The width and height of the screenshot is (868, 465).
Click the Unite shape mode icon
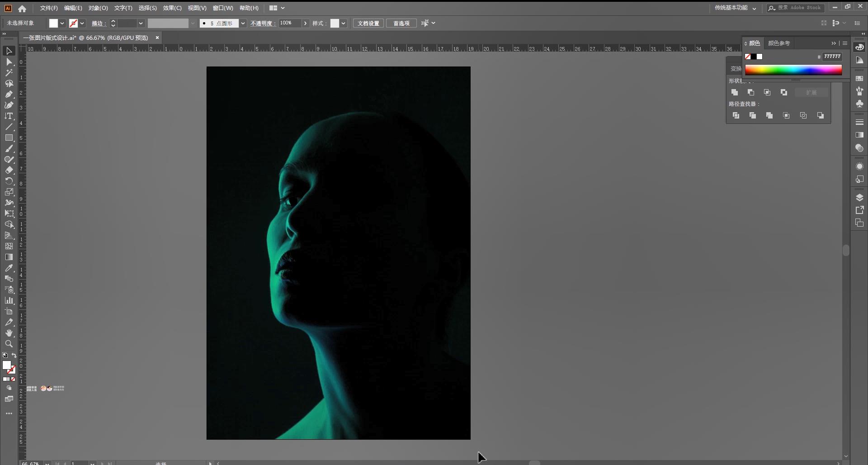point(735,92)
